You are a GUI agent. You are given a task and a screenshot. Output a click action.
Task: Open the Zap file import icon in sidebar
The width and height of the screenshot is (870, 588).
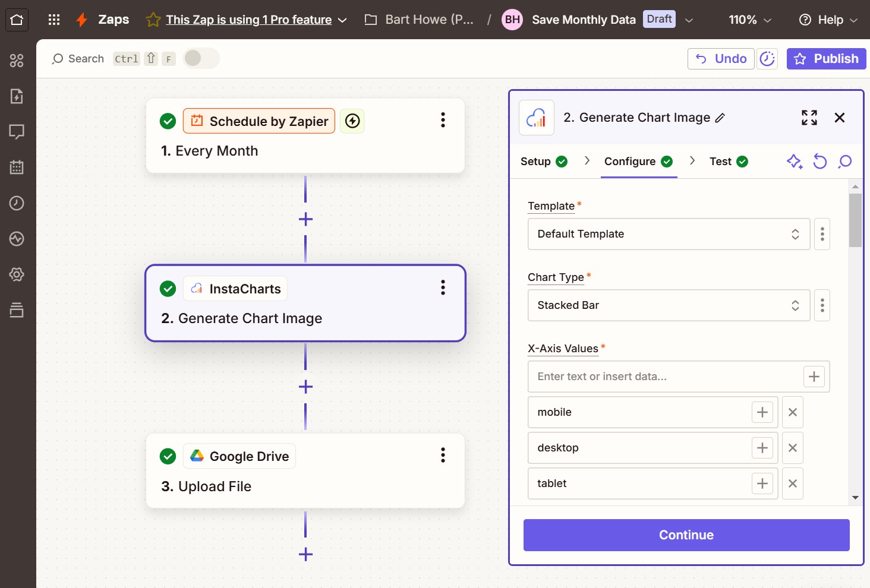pyautogui.click(x=17, y=96)
